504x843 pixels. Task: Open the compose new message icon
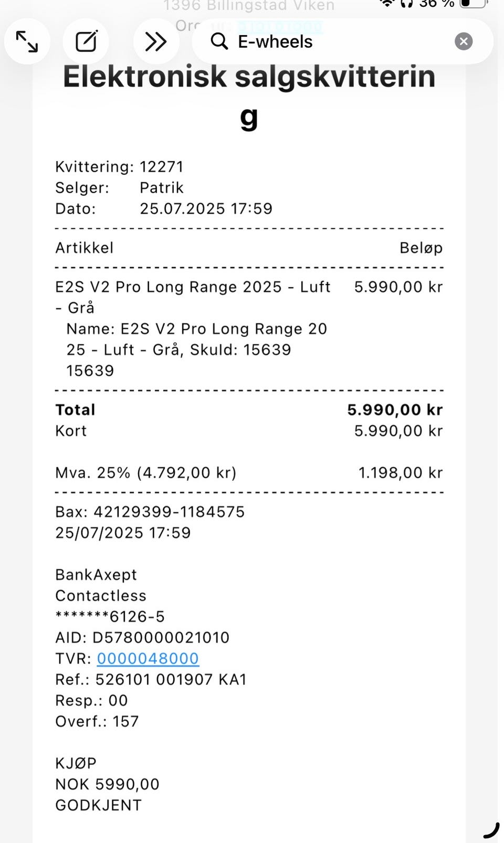(x=86, y=41)
